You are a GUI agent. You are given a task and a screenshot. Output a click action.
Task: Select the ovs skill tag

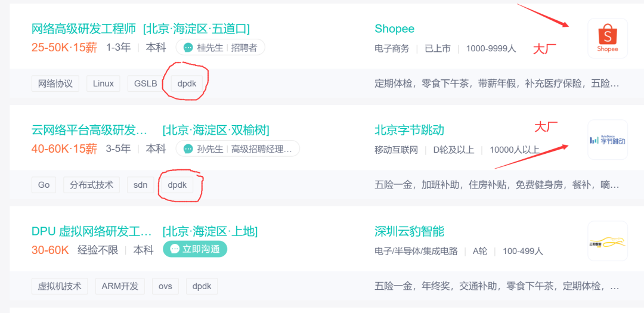point(165,286)
